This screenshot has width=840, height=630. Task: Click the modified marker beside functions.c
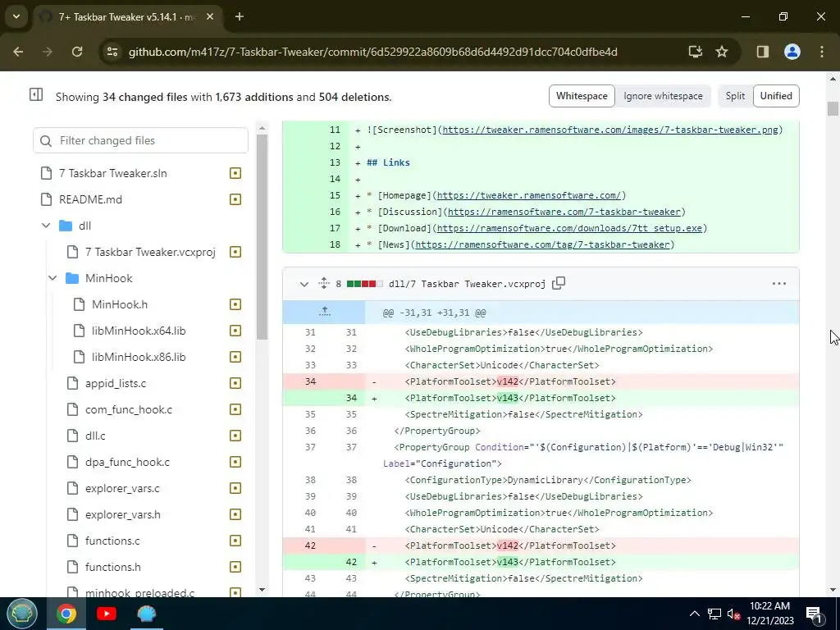[235, 541]
